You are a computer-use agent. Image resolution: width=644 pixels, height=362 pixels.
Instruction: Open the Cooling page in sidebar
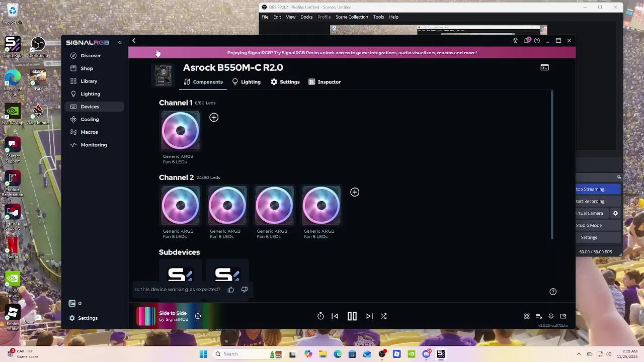coord(90,119)
